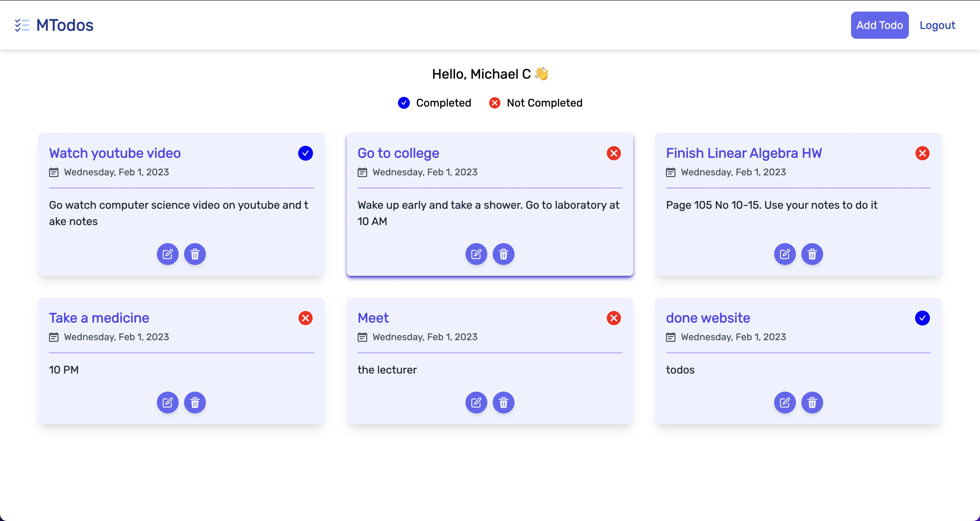980x521 pixels.
Task: Click description 'Go watch computer science video'
Action: [179, 213]
